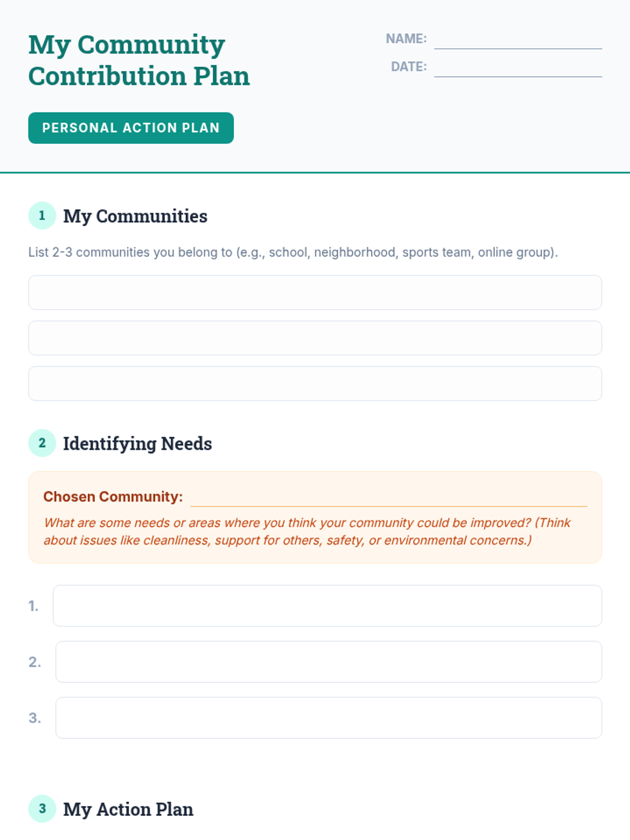Screen dimensions: 630x840
Task: Click need number 1 answer box
Action: point(327,606)
